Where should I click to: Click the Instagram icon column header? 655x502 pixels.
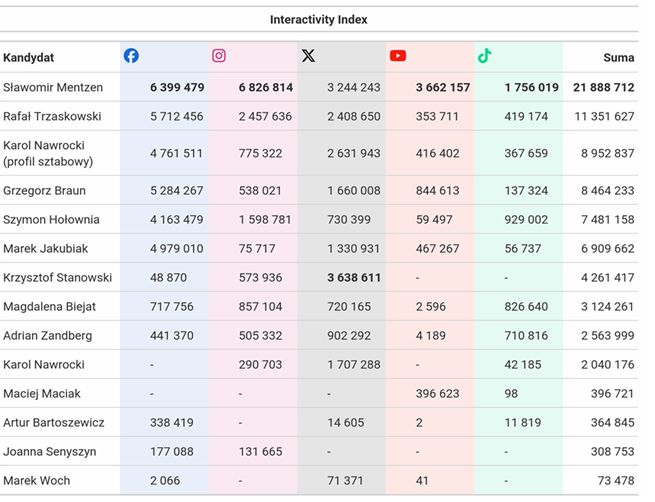(218, 56)
